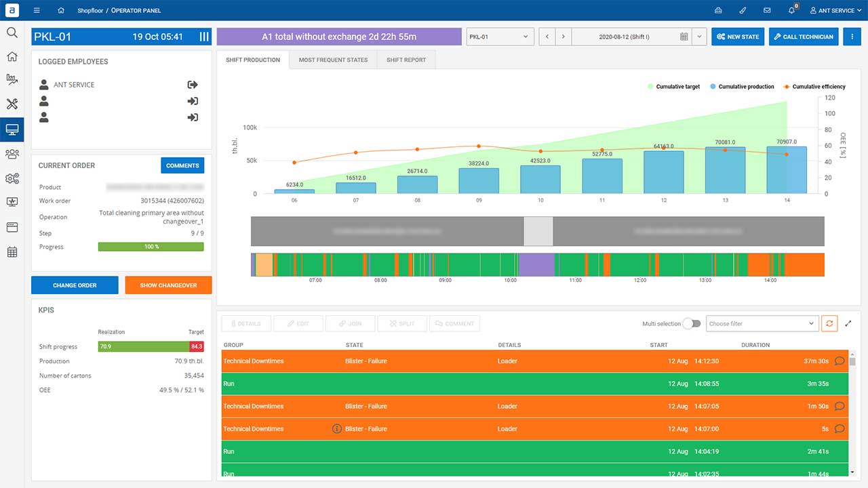The width and height of the screenshot is (868, 488).
Task: Click the purple segment in the state timeline
Action: pyautogui.click(x=536, y=264)
